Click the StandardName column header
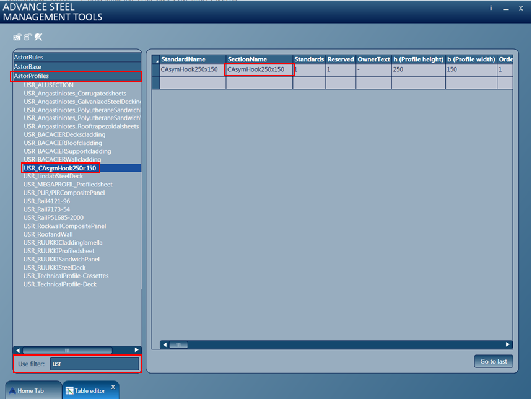 (x=193, y=59)
